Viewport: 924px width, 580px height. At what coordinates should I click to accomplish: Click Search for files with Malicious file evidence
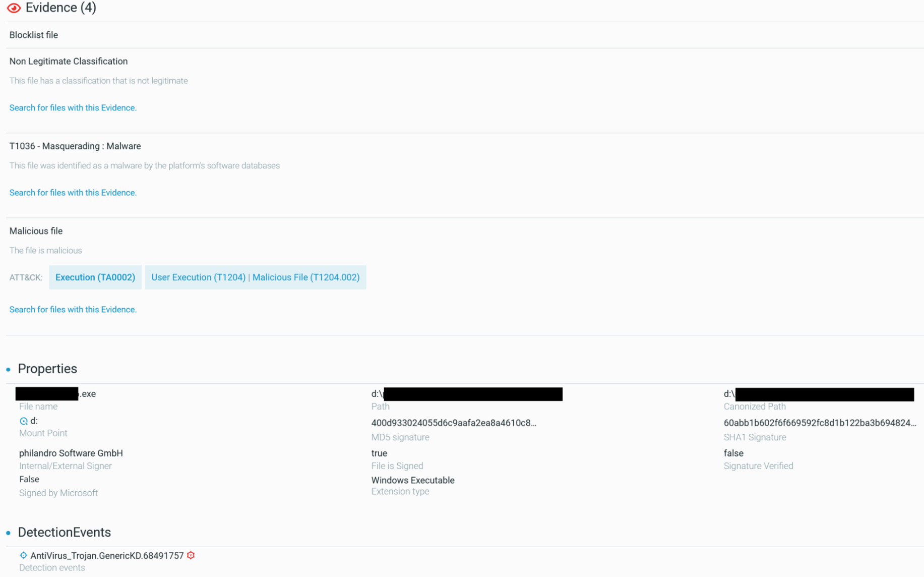tap(73, 309)
